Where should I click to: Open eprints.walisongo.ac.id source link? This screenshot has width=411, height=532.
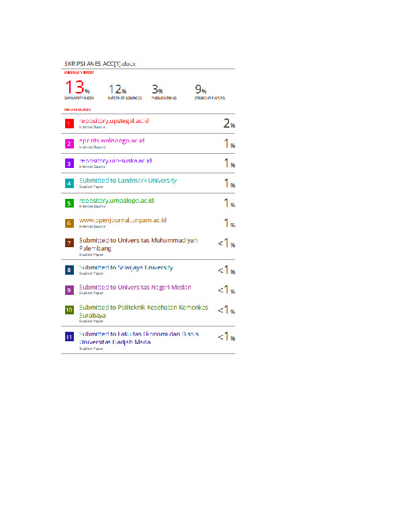[x=111, y=140]
